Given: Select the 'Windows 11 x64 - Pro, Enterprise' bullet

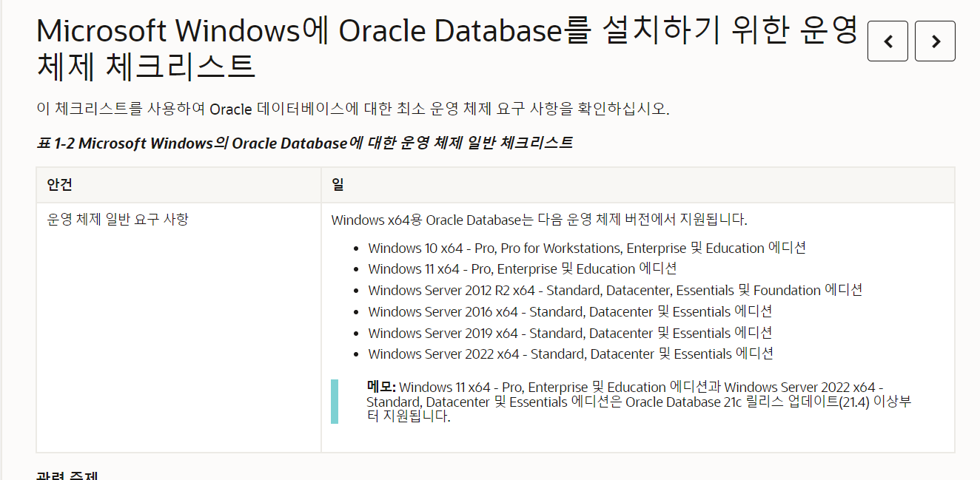Looking at the screenshot, I should tap(523, 268).
